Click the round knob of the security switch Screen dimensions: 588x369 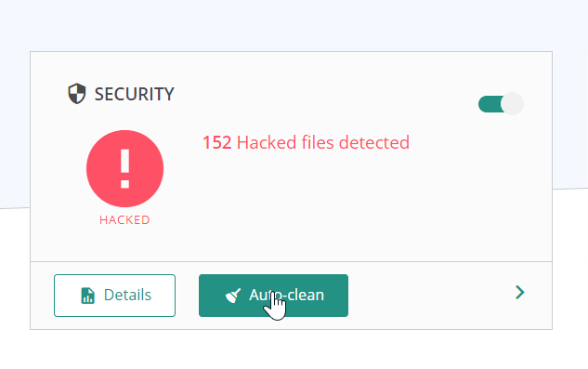512,103
